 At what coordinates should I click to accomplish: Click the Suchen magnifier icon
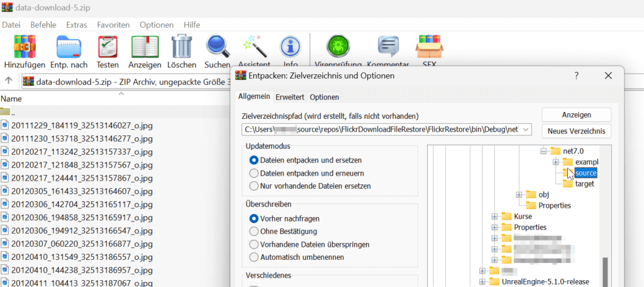tap(218, 48)
